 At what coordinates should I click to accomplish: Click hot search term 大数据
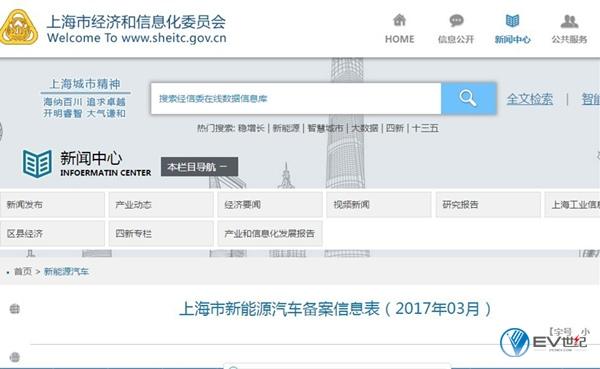click(x=365, y=128)
